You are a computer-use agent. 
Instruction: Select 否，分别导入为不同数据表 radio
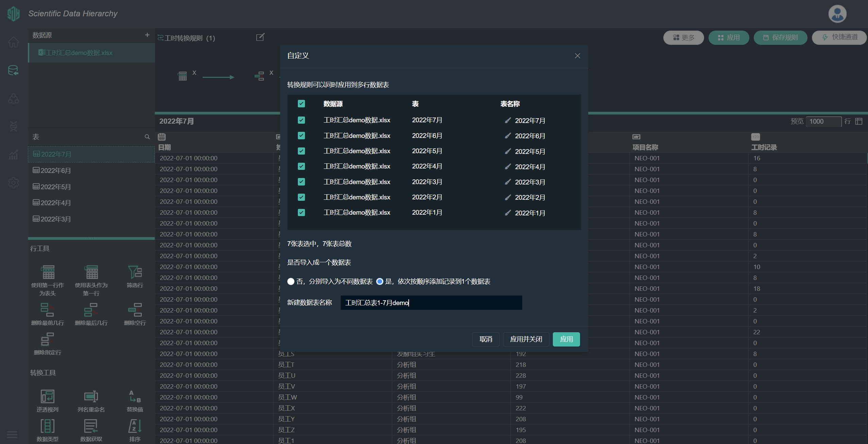[291, 281]
